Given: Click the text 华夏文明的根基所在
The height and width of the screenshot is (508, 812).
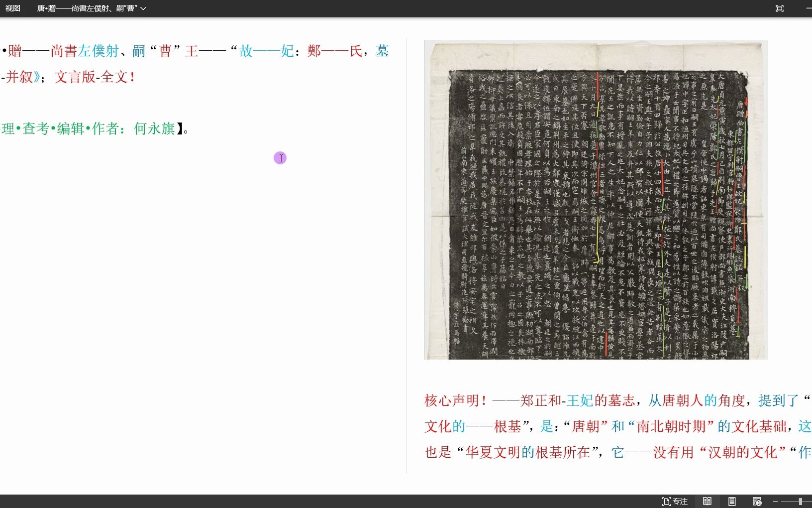Looking at the screenshot, I should coord(527,452).
